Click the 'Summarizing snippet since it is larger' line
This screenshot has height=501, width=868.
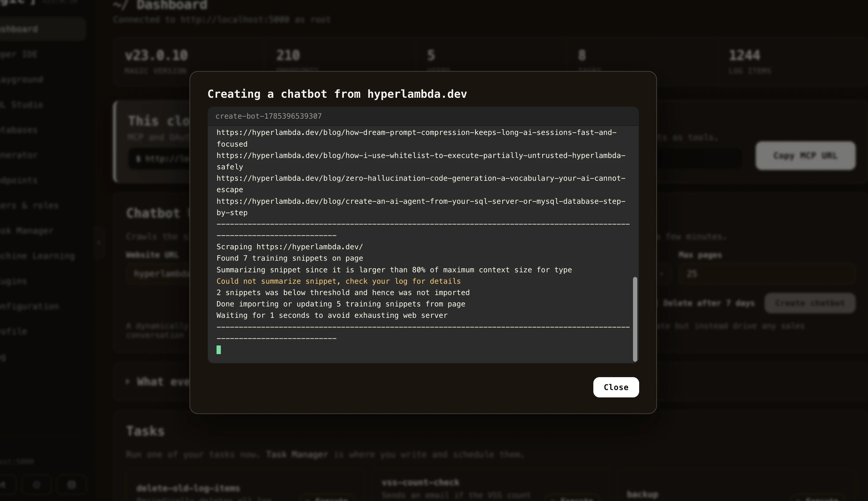click(x=394, y=270)
